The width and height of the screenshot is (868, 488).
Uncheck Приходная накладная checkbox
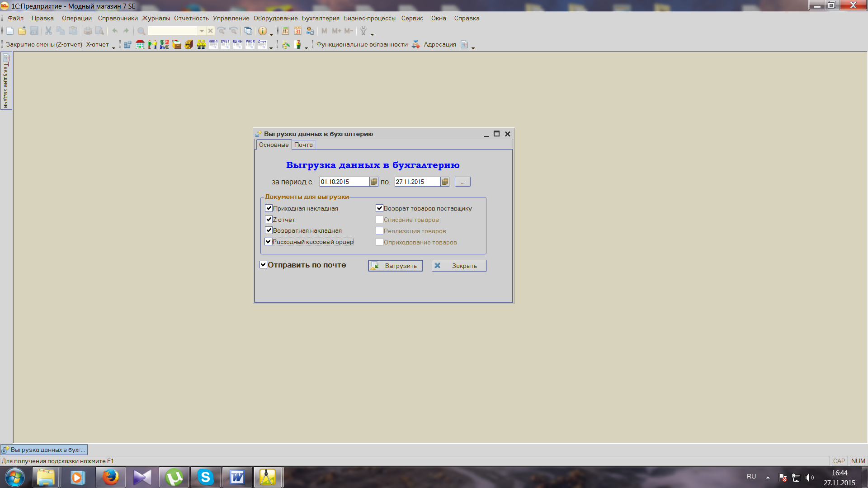point(269,208)
